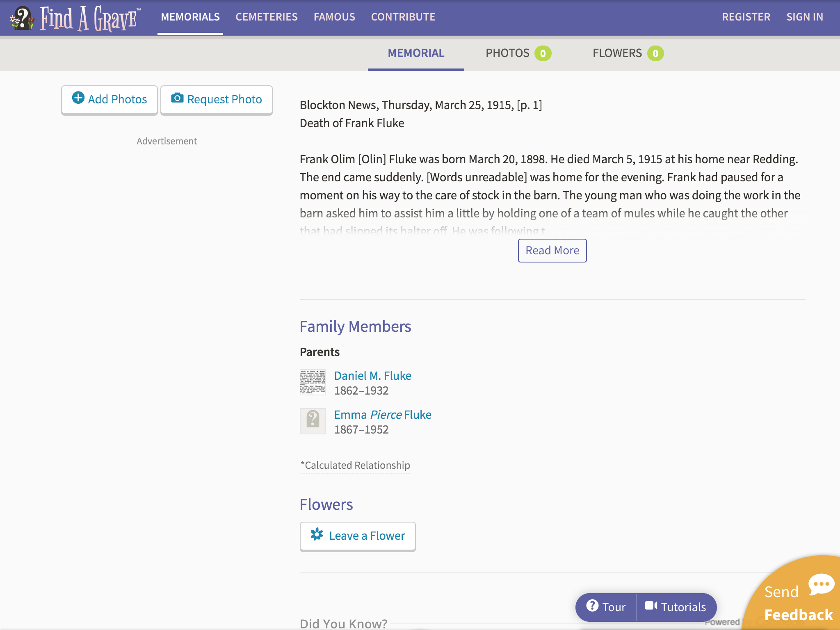Open the Memorials menu
Screen dimensions: 840x630
tap(190, 17)
